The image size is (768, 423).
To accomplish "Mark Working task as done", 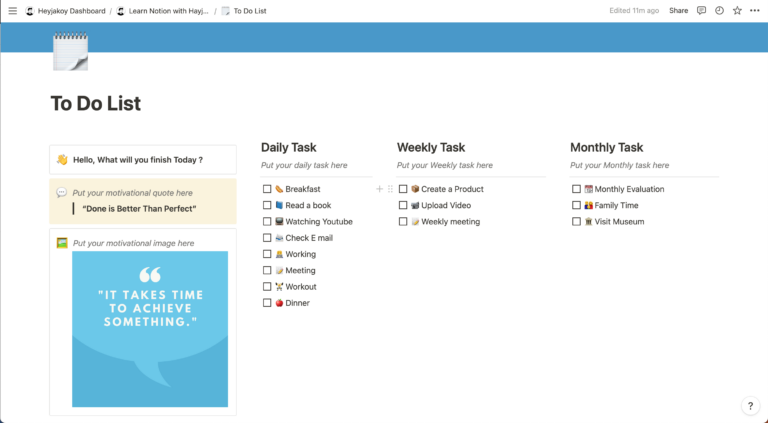I will 267,254.
